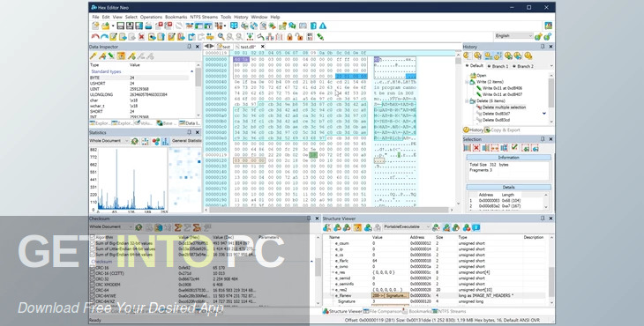Image resolution: width=644 pixels, height=326 pixels.
Task: Open the Copy & Export tab
Action: pyautogui.click(x=502, y=130)
